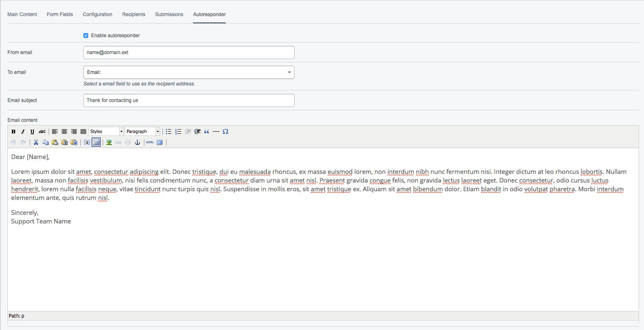Image resolution: width=644 pixels, height=330 pixels.
Task: Select the Recipients tab
Action: [134, 14]
